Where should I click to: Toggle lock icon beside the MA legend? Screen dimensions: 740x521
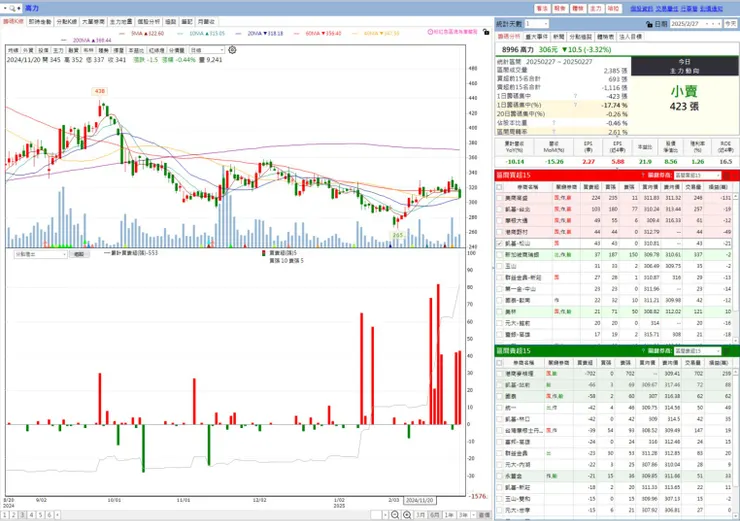pos(486,32)
